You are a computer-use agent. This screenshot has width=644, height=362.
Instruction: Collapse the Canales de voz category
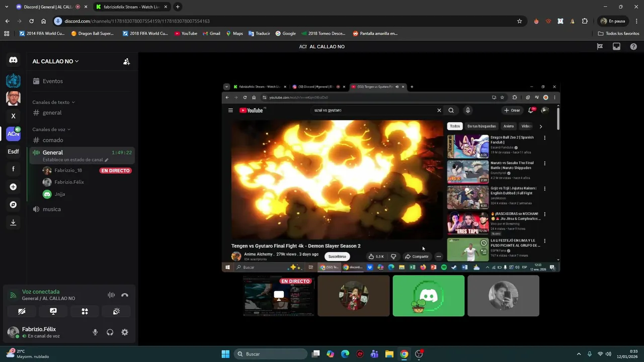point(51,129)
